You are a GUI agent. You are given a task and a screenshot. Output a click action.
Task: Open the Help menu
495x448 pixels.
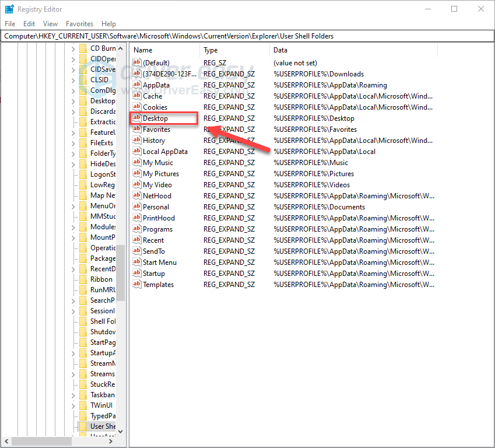tap(108, 24)
